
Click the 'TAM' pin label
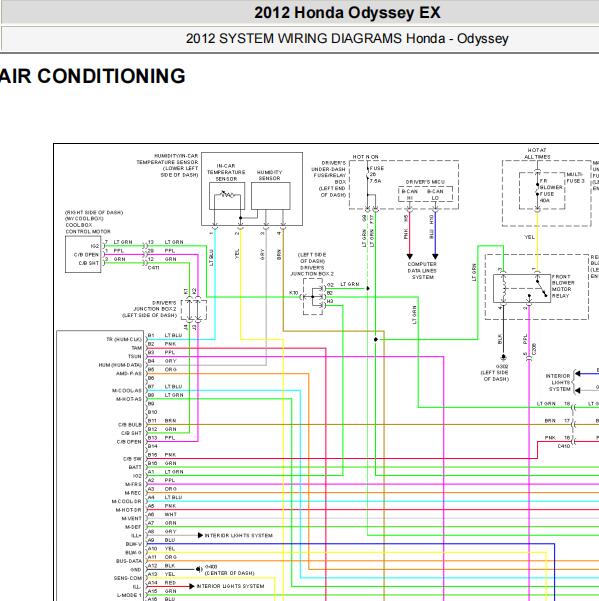[x=136, y=348]
